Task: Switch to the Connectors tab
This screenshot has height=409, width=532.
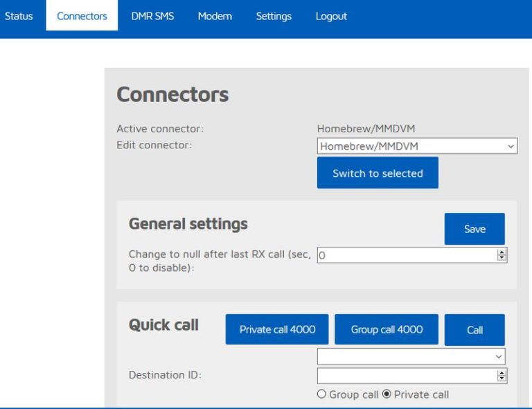Action: 82,16
